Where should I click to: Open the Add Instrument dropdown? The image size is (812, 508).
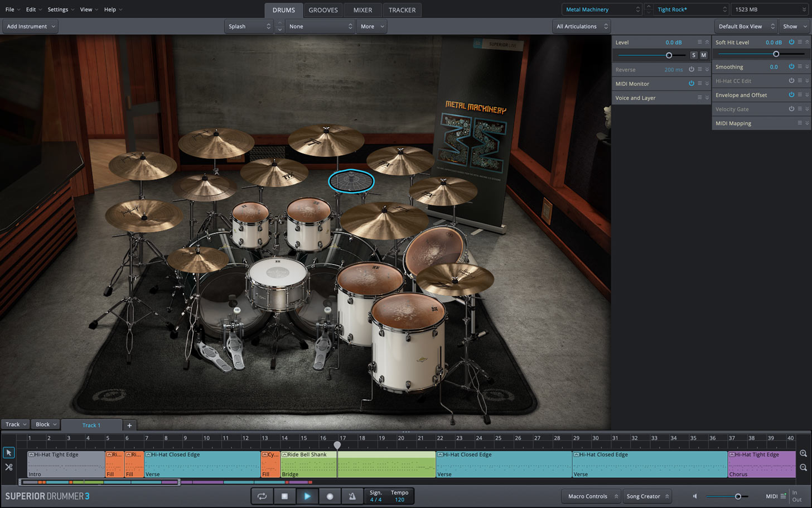tap(30, 26)
